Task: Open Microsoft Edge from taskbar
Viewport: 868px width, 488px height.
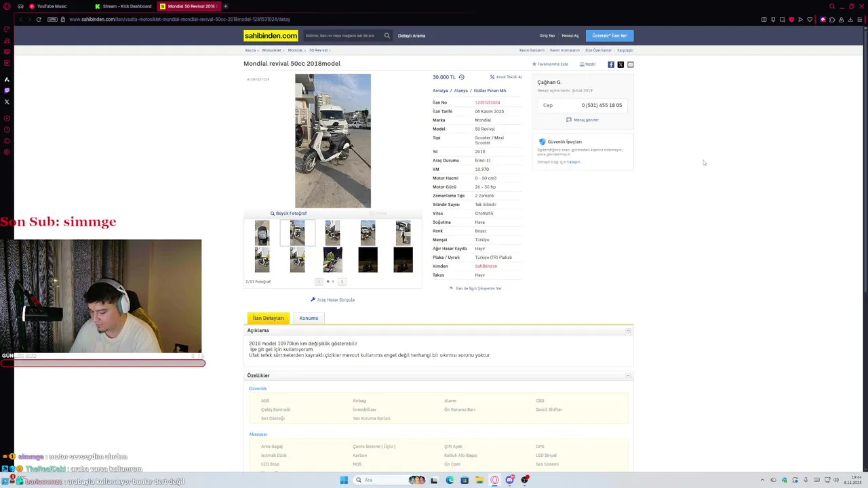Action: pos(450,480)
